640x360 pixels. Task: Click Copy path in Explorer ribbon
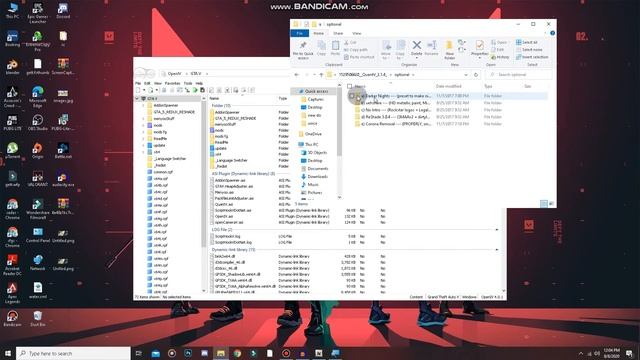[x=356, y=50]
